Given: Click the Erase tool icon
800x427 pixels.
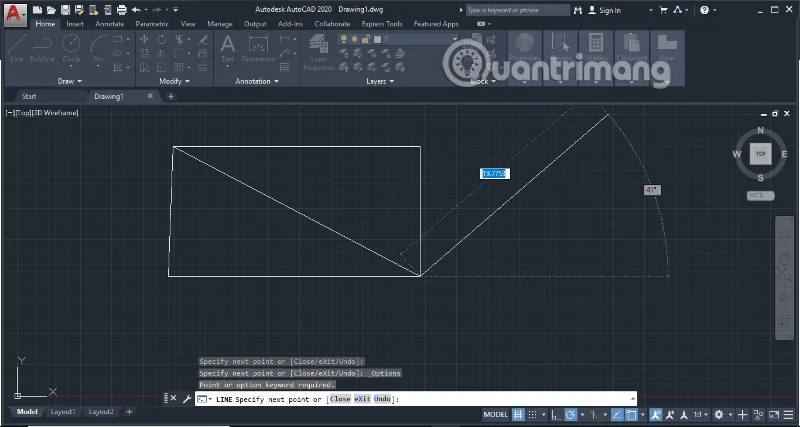Looking at the screenshot, I should pyautogui.click(x=203, y=39).
